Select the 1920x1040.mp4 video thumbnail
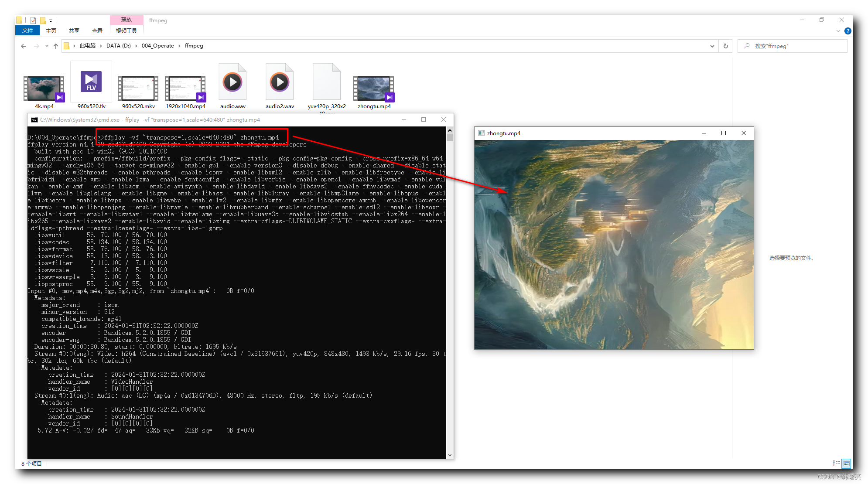 click(185, 89)
